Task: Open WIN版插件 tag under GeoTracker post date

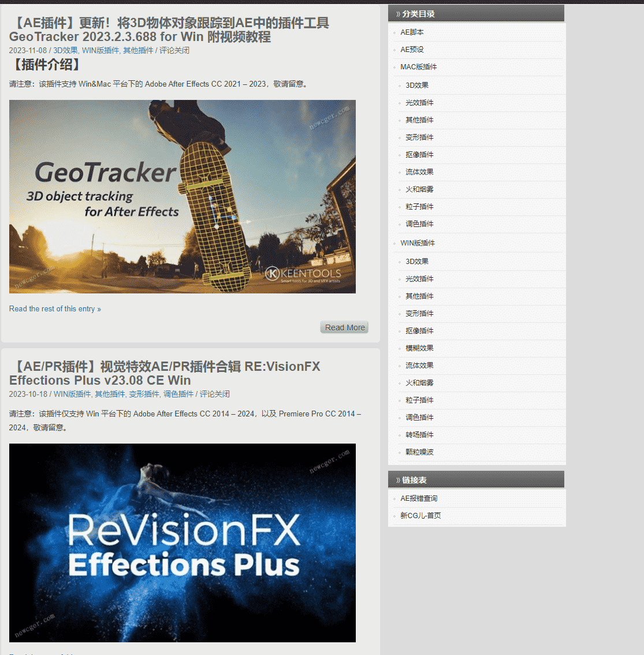Action: click(x=100, y=51)
